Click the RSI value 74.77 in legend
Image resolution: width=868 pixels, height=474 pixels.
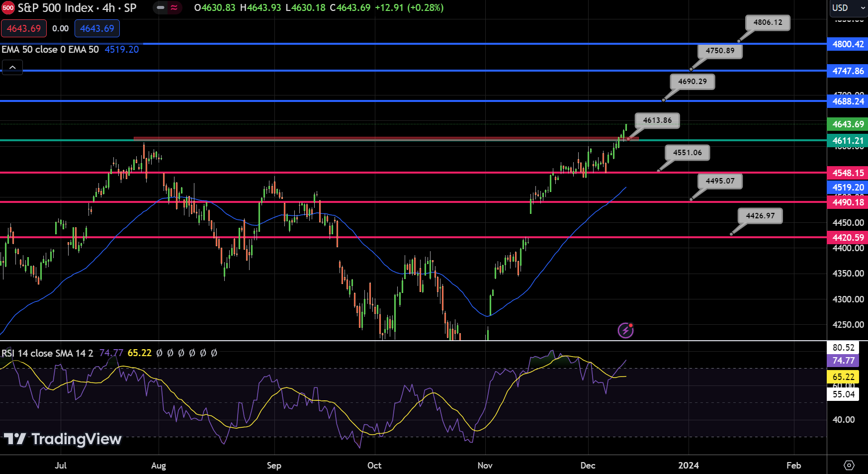[x=111, y=353]
